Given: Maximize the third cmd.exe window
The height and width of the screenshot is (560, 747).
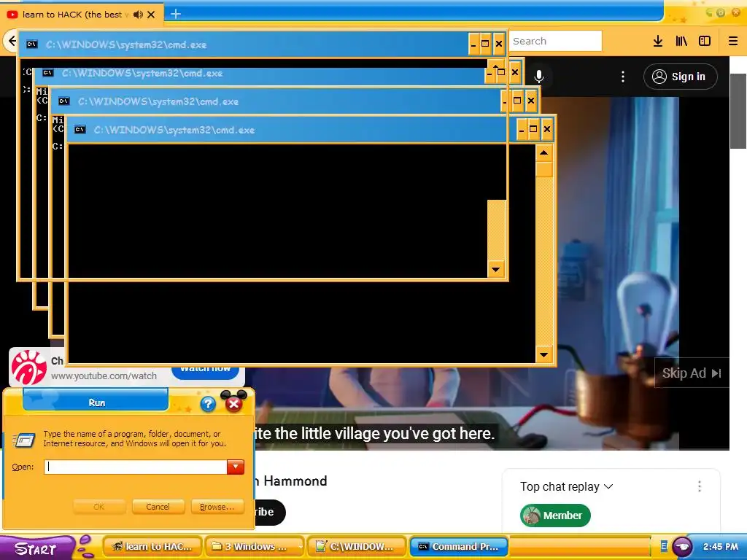Looking at the screenshot, I should 517,101.
